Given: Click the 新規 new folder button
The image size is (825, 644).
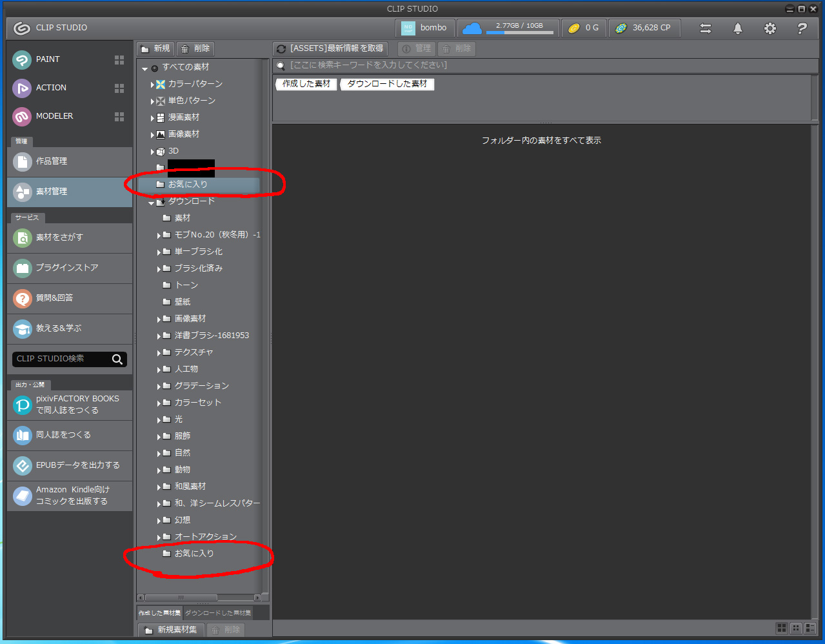Looking at the screenshot, I should [x=155, y=48].
